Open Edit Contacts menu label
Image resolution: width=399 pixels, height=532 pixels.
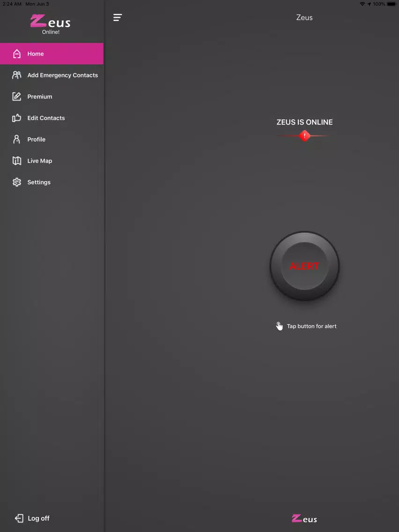46,118
